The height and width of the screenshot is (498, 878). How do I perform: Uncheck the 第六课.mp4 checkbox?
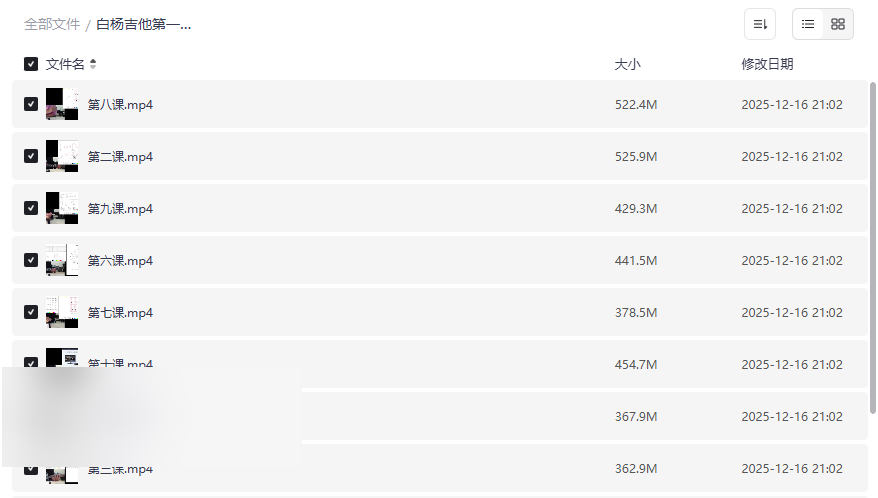[x=31, y=260]
